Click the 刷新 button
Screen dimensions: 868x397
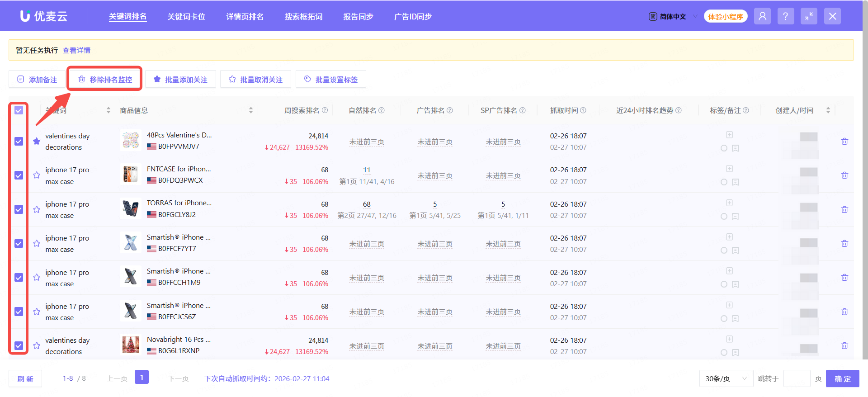pyautogui.click(x=25, y=378)
